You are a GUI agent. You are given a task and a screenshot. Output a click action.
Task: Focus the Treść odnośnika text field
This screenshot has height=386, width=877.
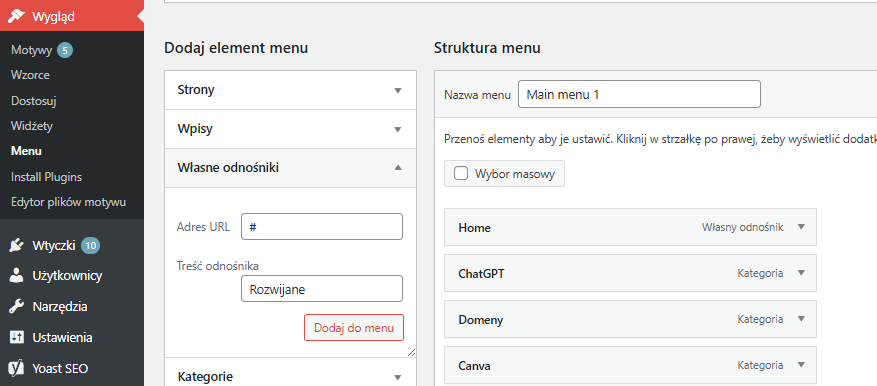click(322, 289)
